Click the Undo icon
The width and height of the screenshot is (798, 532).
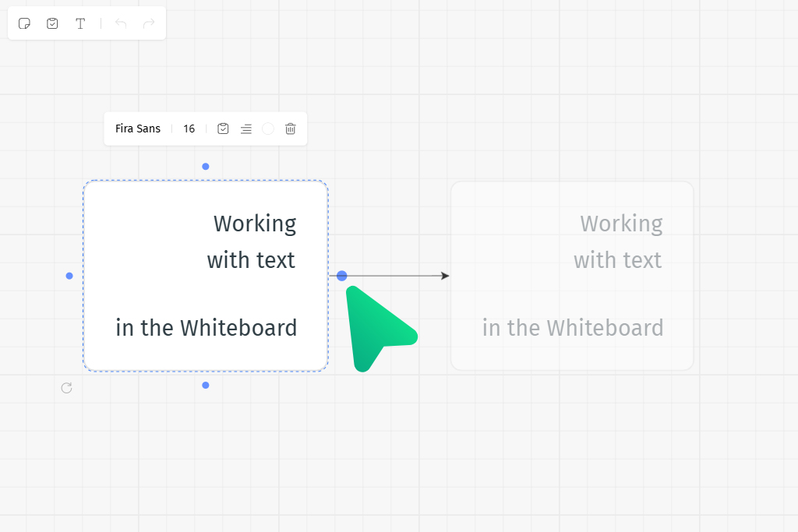click(x=121, y=23)
